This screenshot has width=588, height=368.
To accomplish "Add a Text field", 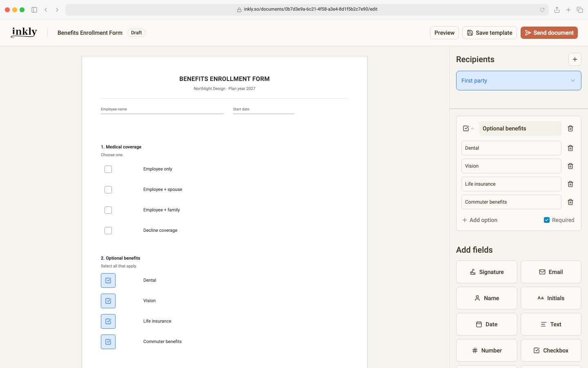I will point(551,324).
